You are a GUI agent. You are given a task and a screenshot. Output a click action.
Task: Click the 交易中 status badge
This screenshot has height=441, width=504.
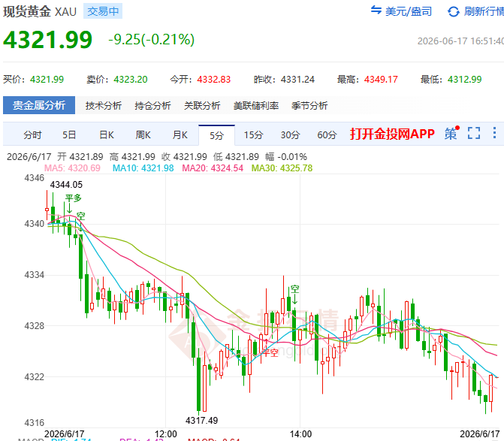[x=103, y=11]
